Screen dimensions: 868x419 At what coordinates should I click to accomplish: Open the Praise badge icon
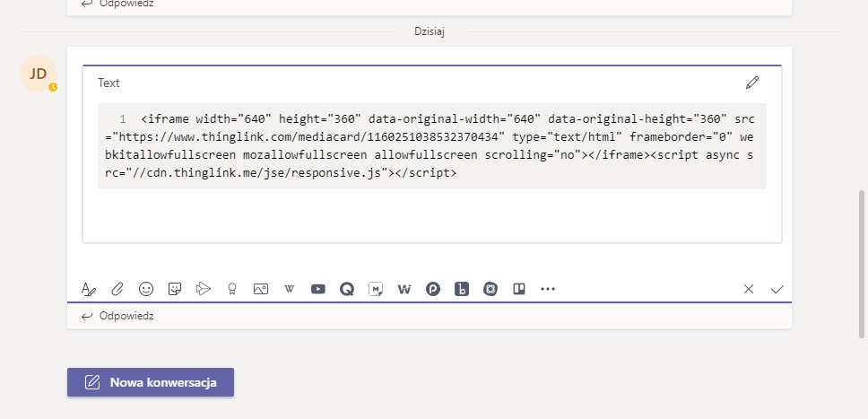point(232,289)
